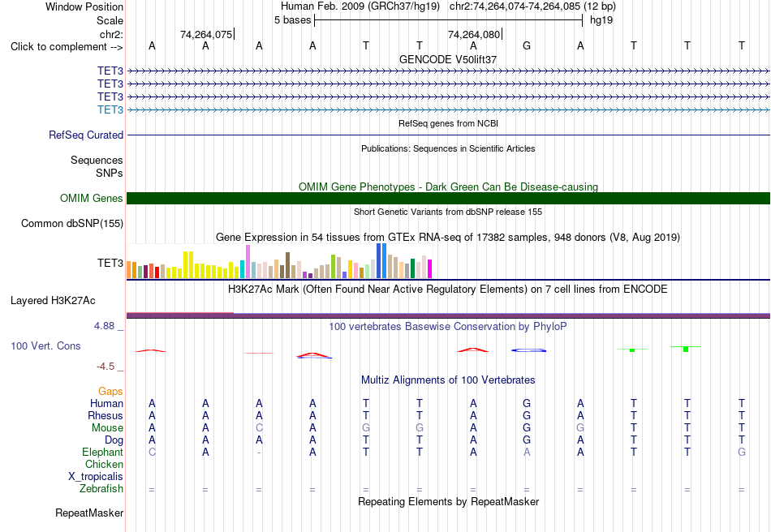This screenshot has height=532, width=771.
Task: Select the chr2: base position label
Action: tap(111, 34)
